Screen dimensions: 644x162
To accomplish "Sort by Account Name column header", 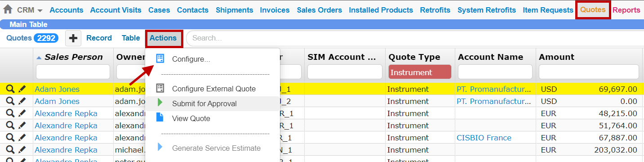I will click(x=490, y=57).
